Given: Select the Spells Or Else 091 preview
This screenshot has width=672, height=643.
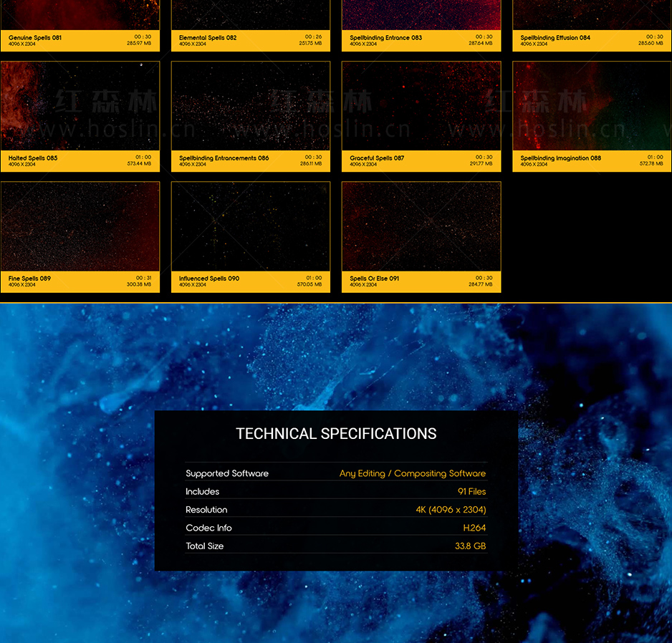Looking at the screenshot, I should pyautogui.click(x=421, y=226).
